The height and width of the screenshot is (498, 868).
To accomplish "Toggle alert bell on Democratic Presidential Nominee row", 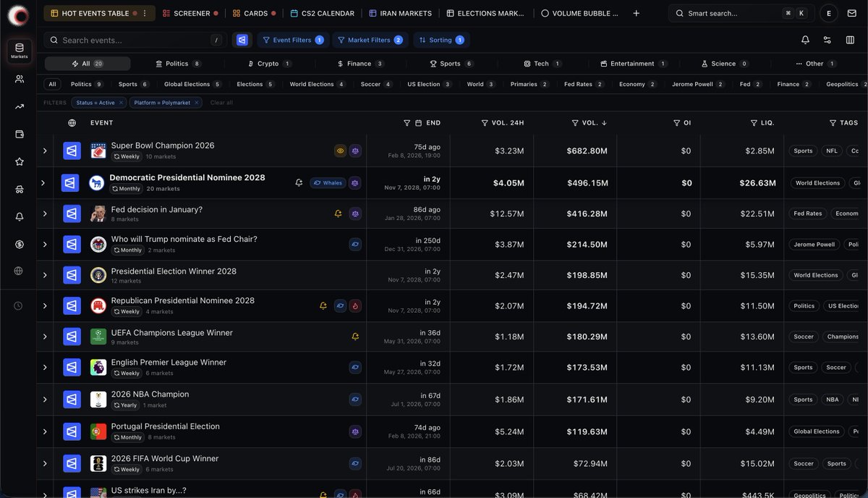I will tap(299, 183).
